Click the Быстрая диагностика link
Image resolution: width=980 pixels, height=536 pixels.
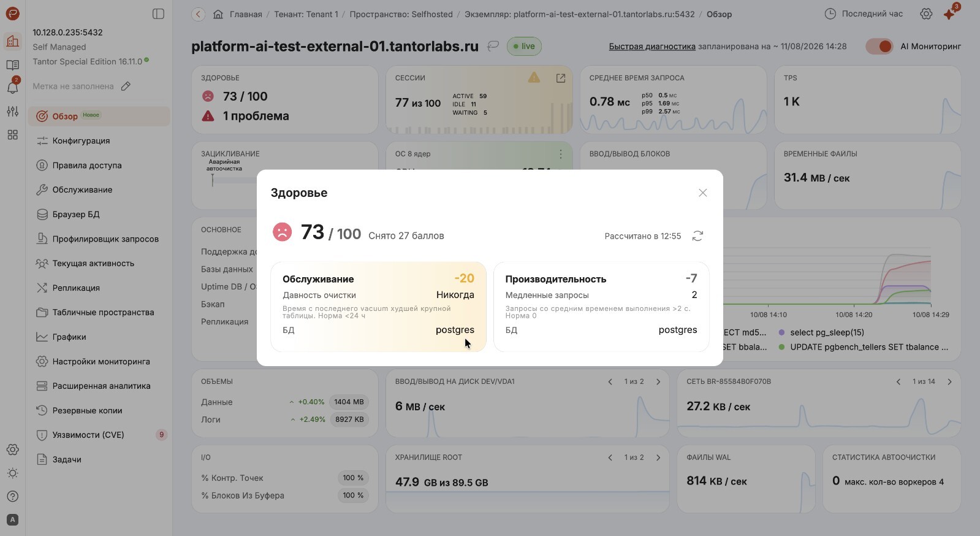tap(652, 46)
